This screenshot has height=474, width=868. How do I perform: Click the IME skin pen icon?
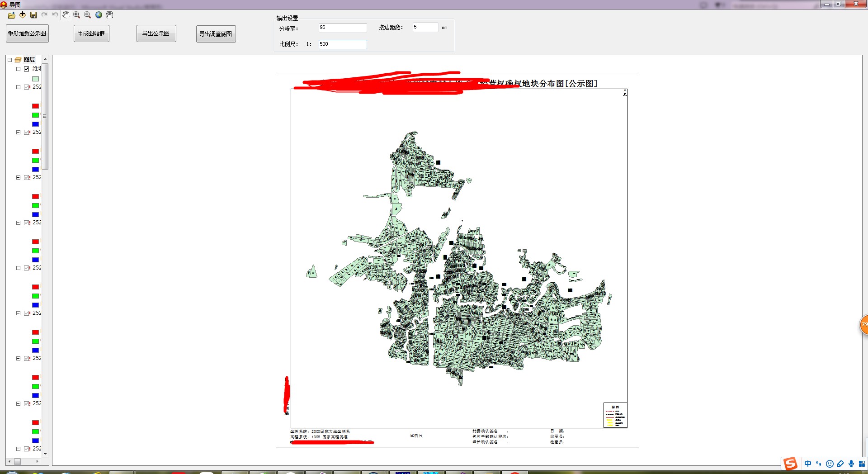click(x=840, y=464)
